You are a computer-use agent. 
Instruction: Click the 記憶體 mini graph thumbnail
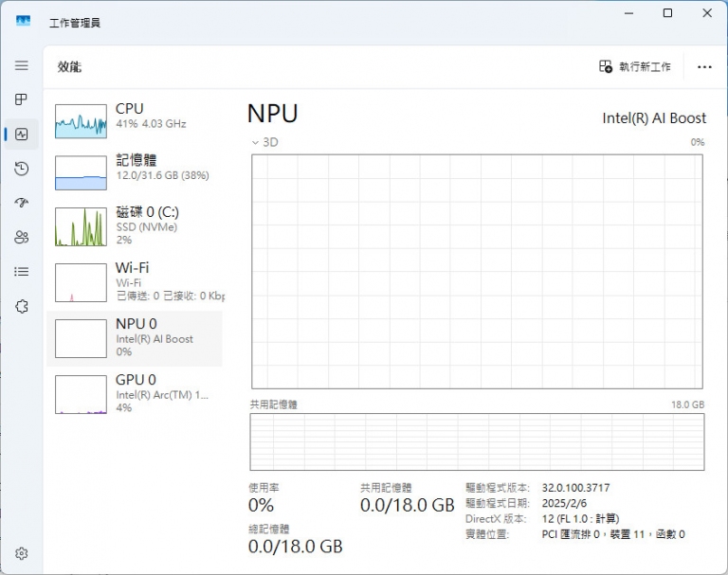81,172
